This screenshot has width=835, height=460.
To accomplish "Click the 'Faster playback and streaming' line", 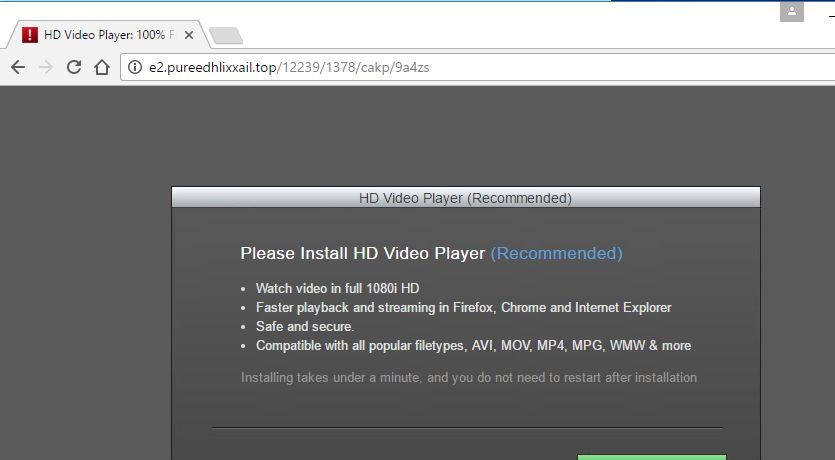I will click(463, 308).
